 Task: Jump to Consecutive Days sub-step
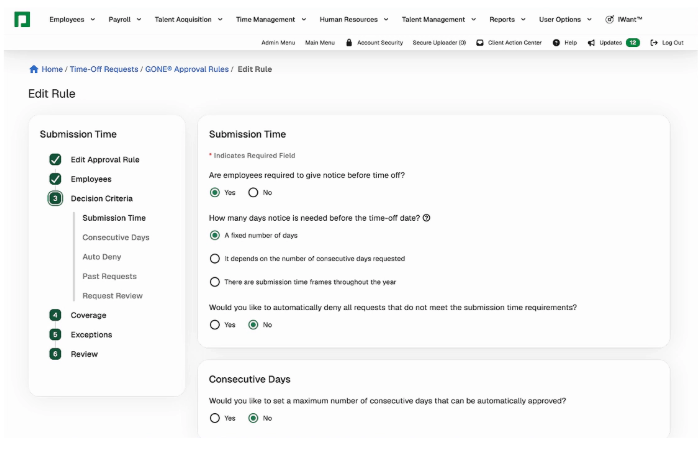(116, 237)
